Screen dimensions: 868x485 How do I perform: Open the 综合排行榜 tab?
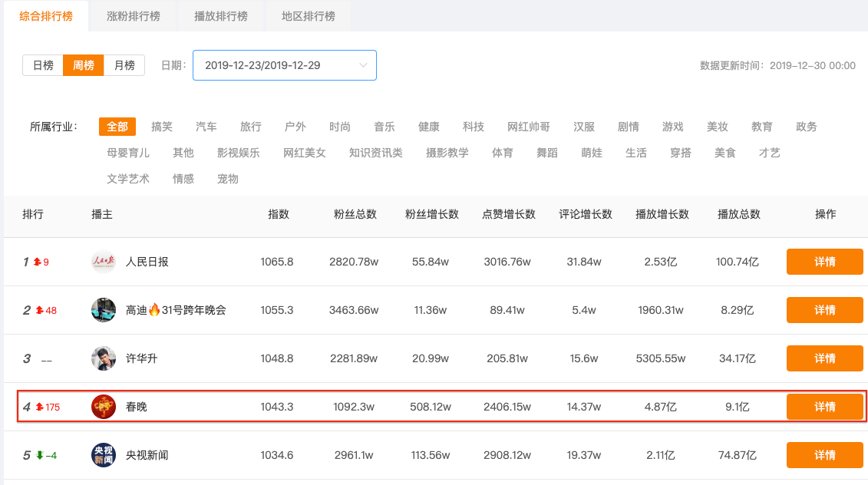46,16
